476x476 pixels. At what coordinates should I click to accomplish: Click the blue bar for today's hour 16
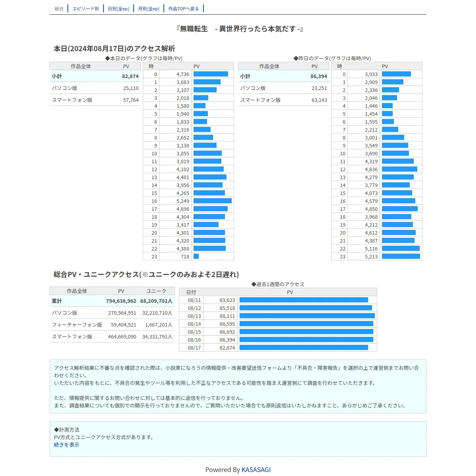tap(213, 201)
